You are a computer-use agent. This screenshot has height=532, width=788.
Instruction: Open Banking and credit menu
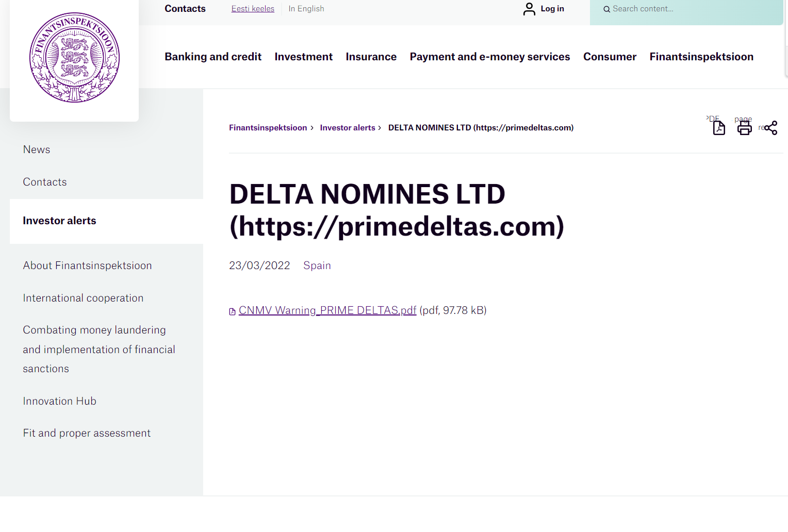213,57
